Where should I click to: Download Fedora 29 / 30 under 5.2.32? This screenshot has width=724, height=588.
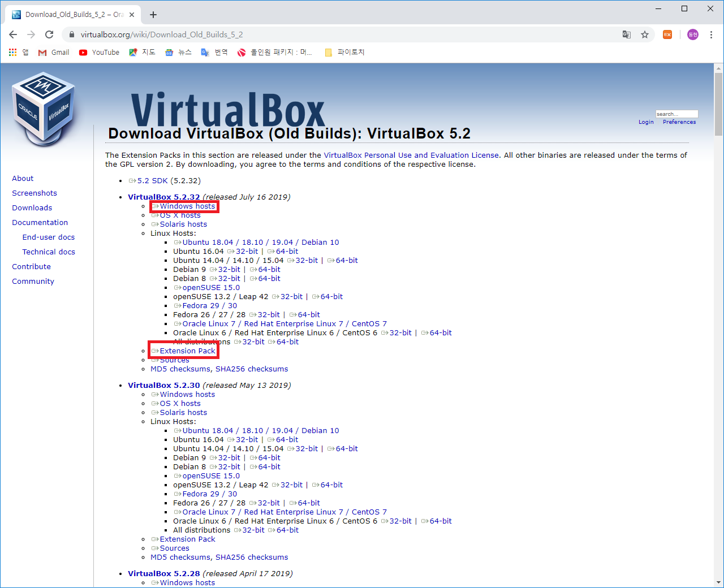pos(206,305)
